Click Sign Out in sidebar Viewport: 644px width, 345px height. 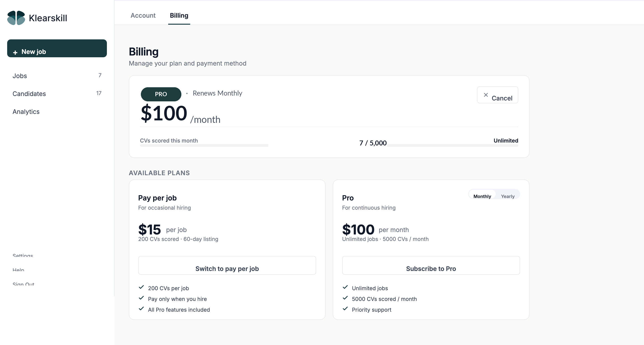(x=23, y=284)
